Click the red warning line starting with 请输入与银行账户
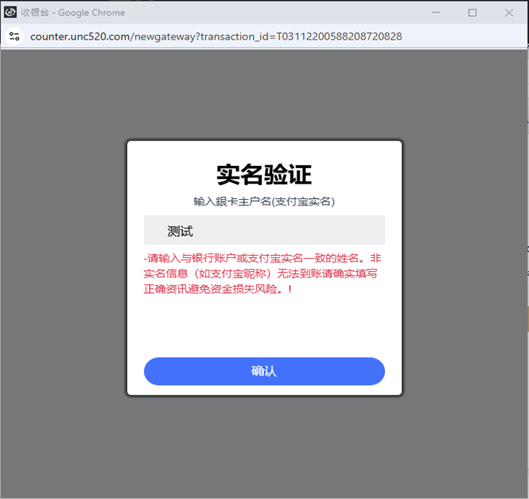The height and width of the screenshot is (499, 529). click(262, 258)
